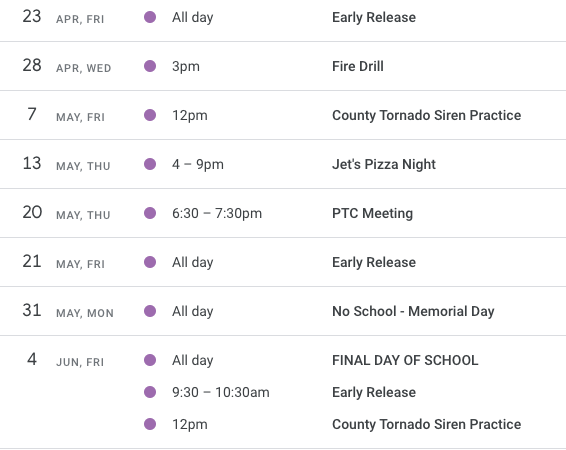Open the May 21 Early Release event
This screenshot has height=450, width=566.
[x=374, y=262]
